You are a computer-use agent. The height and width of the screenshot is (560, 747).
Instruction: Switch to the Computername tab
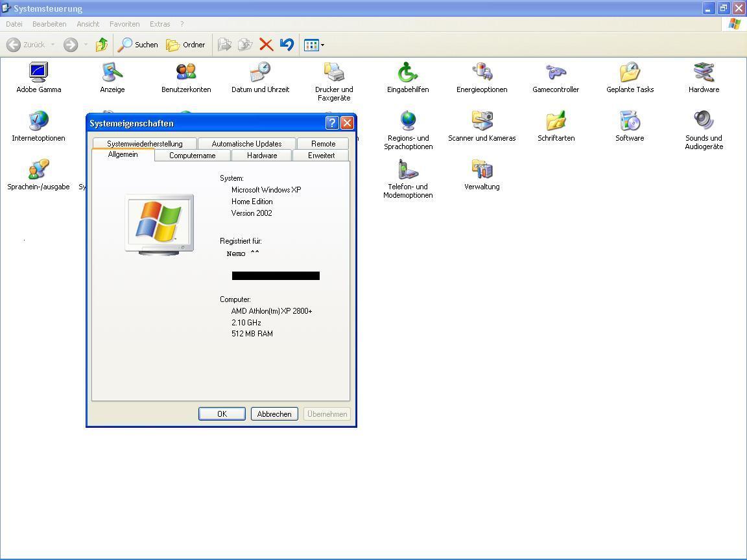193,156
